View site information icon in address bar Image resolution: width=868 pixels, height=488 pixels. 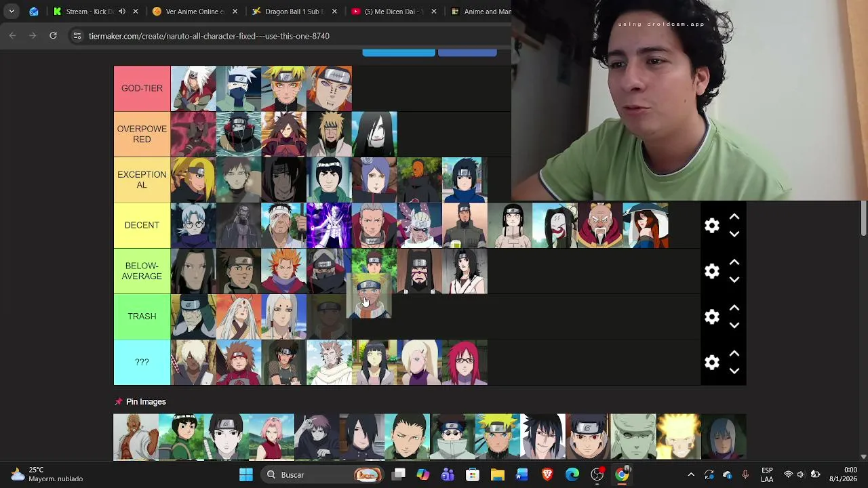(x=77, y=36)
